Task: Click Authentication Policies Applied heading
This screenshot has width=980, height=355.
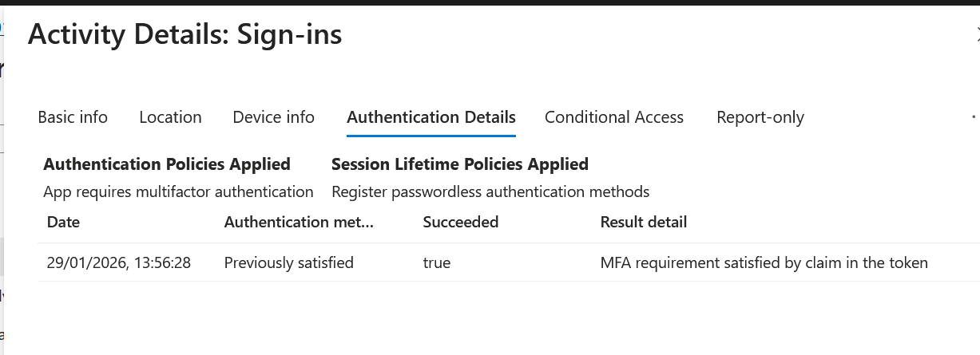Action: pyautogui.click(x=167, y=164)
